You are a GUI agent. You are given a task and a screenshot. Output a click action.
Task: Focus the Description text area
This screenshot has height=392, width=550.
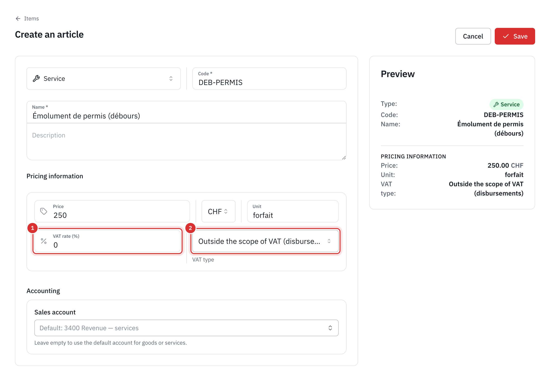pos(187,142)
